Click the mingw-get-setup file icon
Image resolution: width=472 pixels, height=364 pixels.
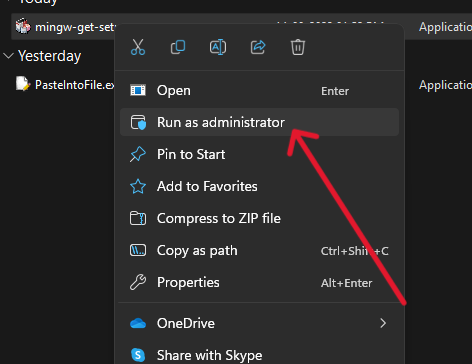tap(23, 26)
